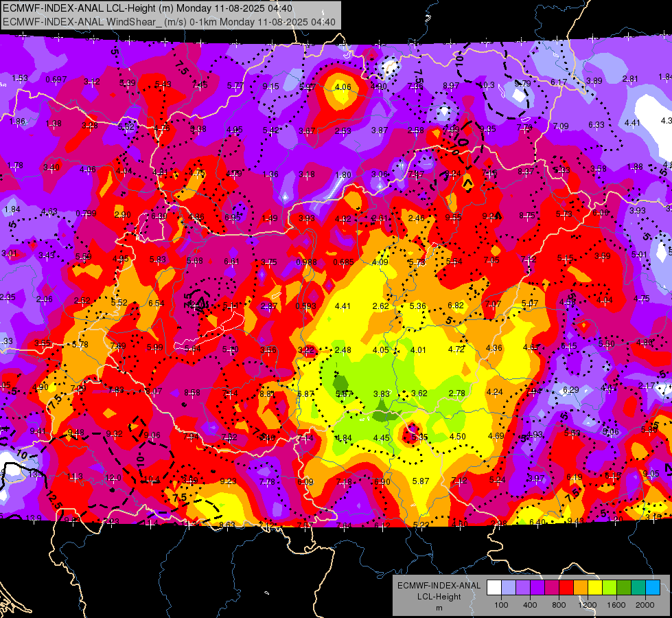Viewport: 672px width, 618px height.
Task: Click the 0.697 wind shear value
Action: (x=56, y=80)
